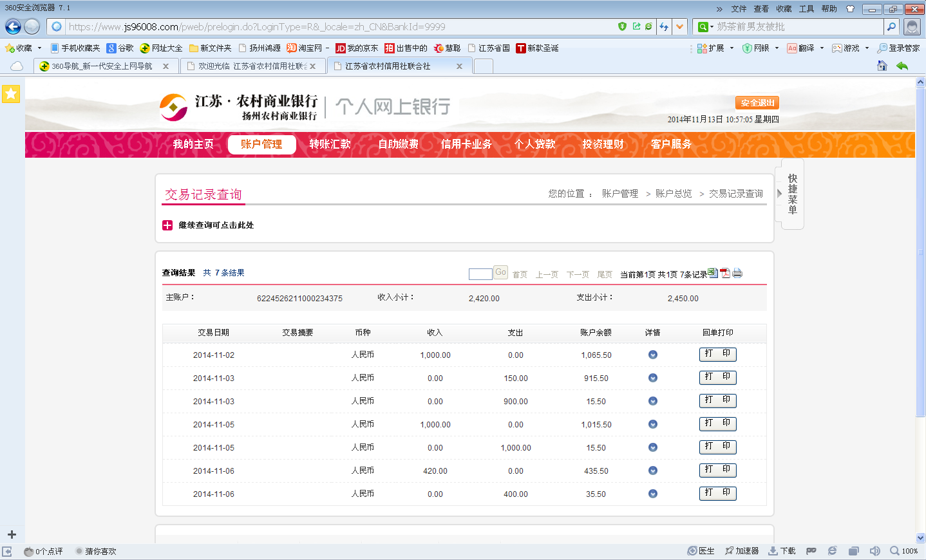Screen dimensions: 926x560
Task: Mute browser sound via speaker icon
Action: point(874,551)
